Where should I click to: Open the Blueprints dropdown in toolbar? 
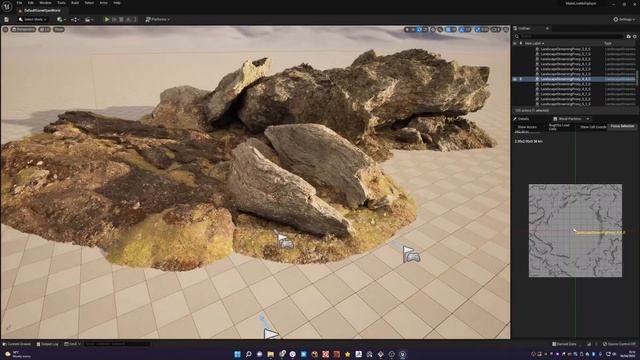point(75,19)
